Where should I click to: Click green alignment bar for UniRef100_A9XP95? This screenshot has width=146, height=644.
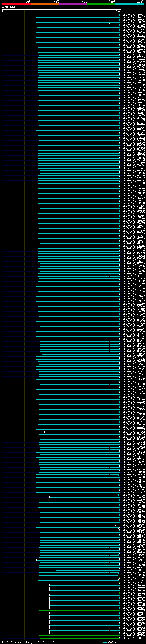pos(80,610)
